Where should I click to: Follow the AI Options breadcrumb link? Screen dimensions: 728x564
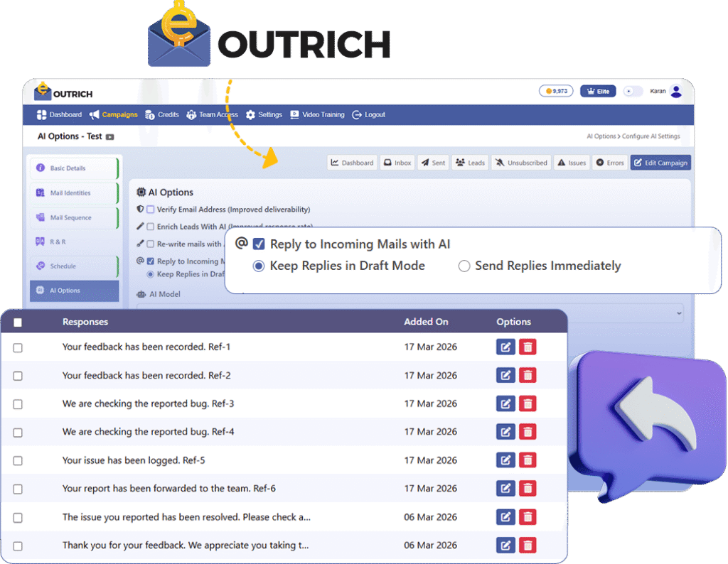pyautogui.click(x=601, y=136)
